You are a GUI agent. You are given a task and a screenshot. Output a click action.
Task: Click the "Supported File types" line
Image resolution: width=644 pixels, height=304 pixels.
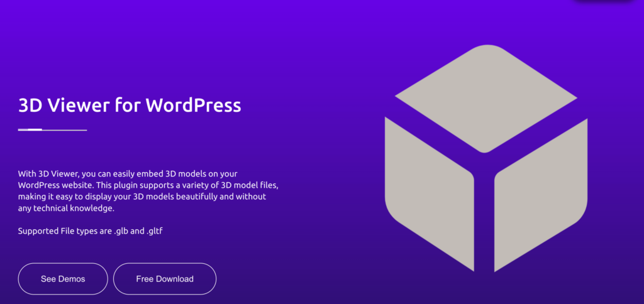(x=62, y=232)
